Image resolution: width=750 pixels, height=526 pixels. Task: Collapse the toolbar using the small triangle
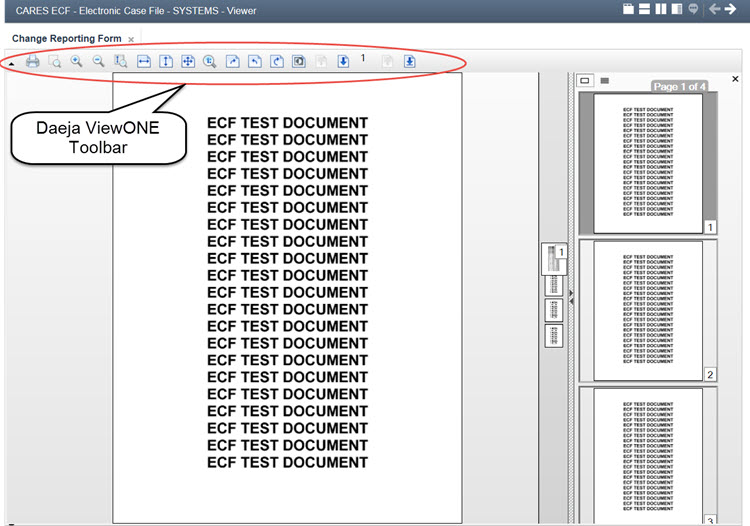tap(11, 64)
